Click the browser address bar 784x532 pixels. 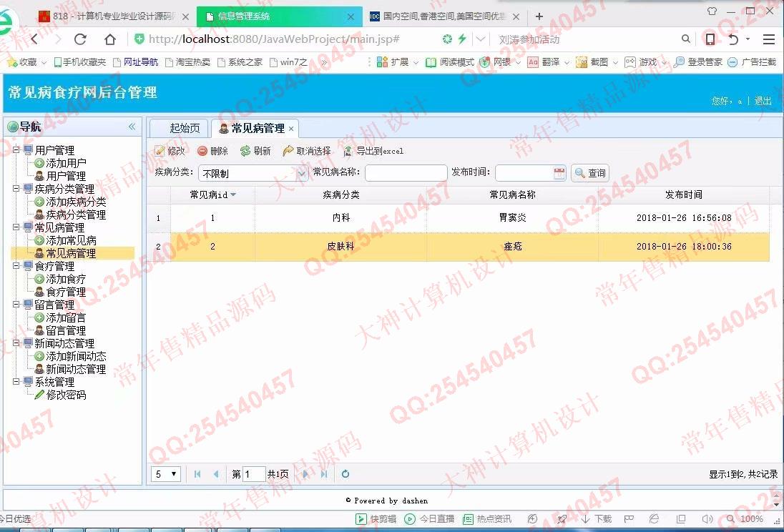[285, 39]
